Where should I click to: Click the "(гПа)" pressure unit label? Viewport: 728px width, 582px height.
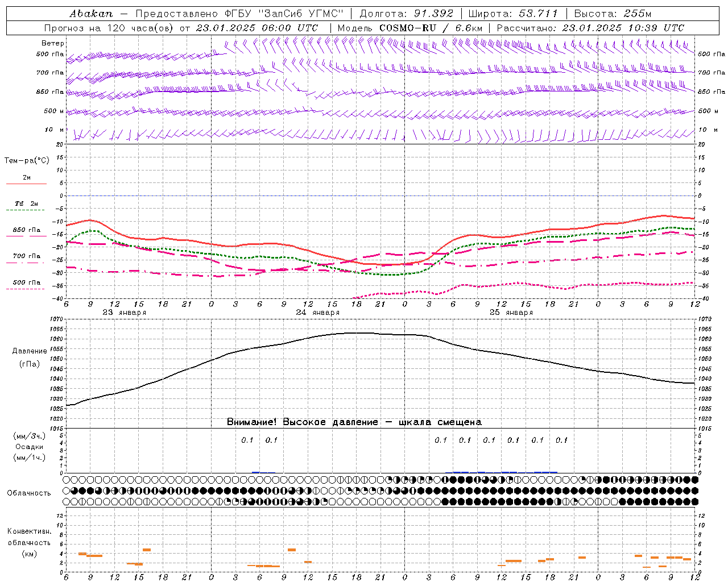[29, 364]
